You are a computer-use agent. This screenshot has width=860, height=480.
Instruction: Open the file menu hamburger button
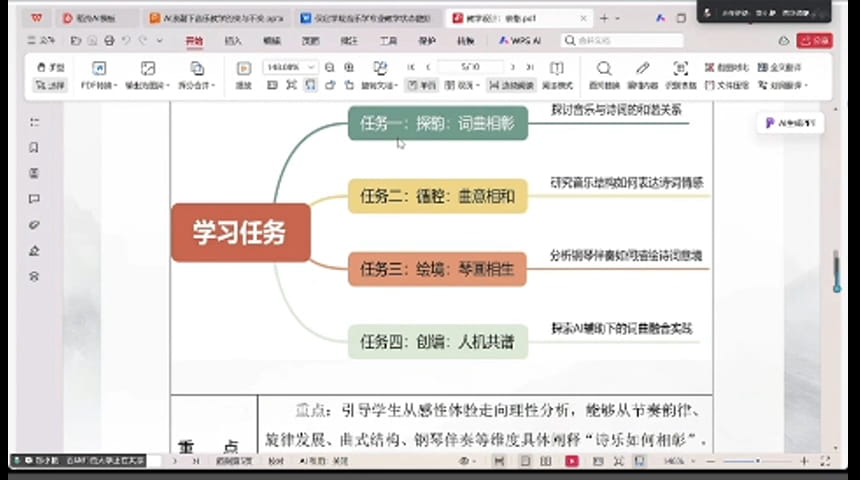[41, 41]
